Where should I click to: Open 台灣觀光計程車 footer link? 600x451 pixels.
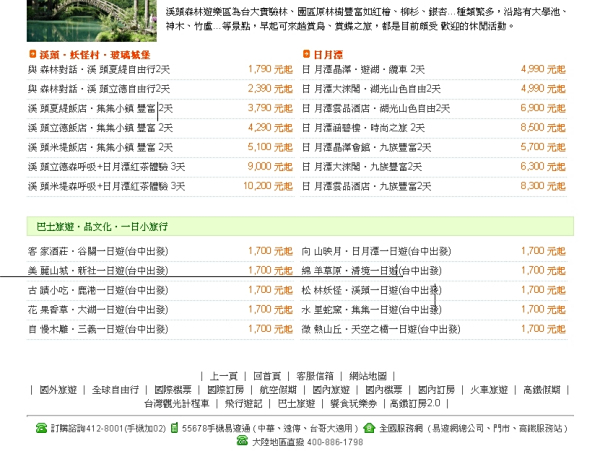coord(177,404)
